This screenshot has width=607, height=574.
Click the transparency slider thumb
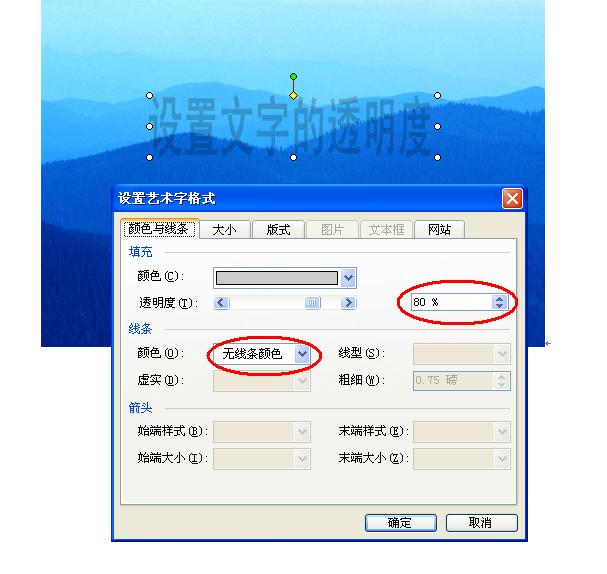tap(312, 303)
